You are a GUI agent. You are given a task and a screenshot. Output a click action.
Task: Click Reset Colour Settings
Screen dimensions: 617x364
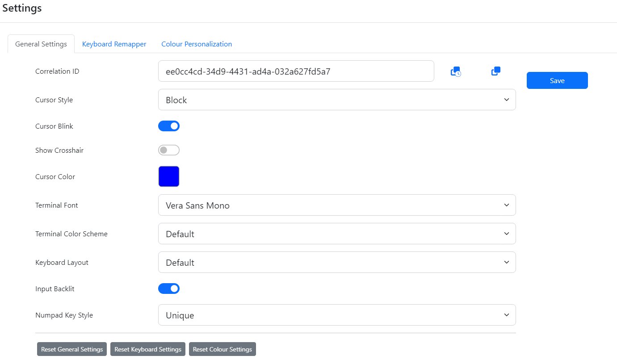click(x=222, y=349)
